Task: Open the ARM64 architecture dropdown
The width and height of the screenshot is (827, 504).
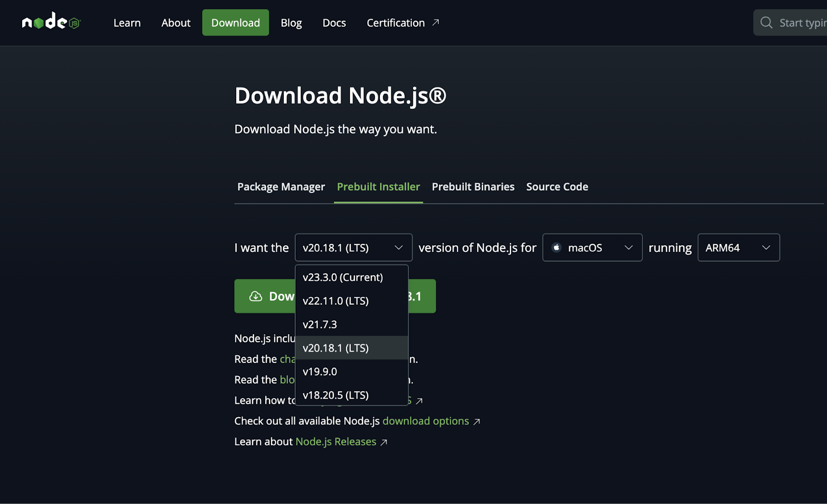Action: coord(739,248)
